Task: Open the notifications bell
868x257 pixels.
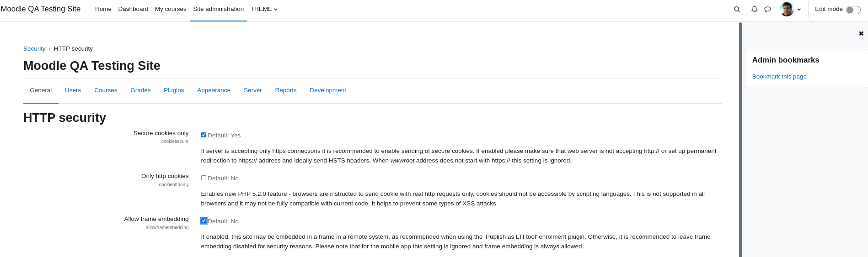Action: pyautogui.click(x=755, y=9)
